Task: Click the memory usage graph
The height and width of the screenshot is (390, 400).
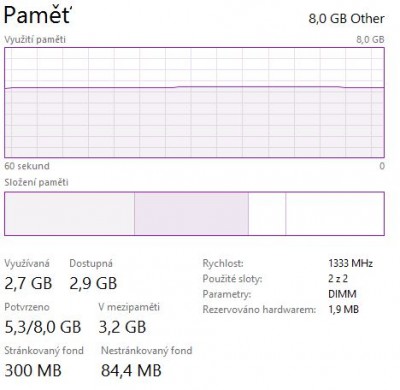Action: tap(194, 102)
